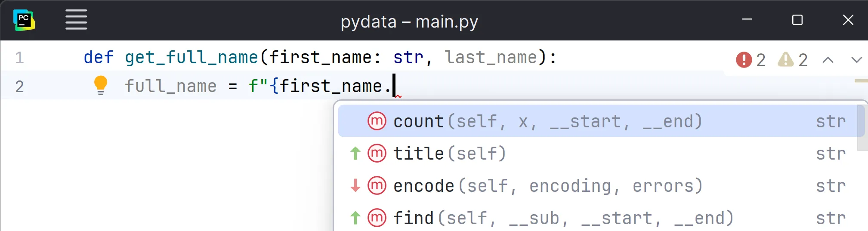Click the red error count indicator
This screenshot has height=231, width=868.
(x=750, y=60)
